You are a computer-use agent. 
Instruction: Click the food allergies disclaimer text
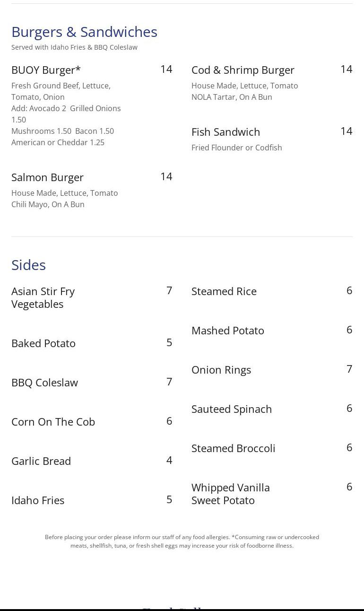pos(182,541)
